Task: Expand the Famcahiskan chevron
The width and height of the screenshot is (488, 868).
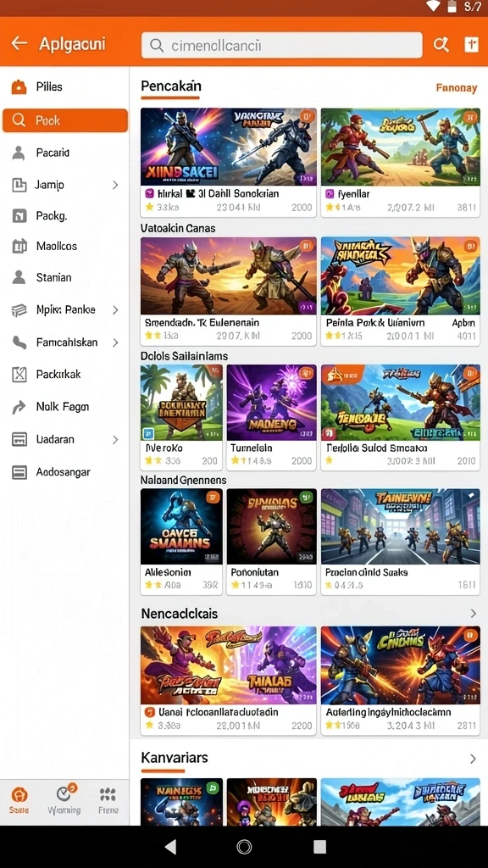Action: [x=115, y=342]
